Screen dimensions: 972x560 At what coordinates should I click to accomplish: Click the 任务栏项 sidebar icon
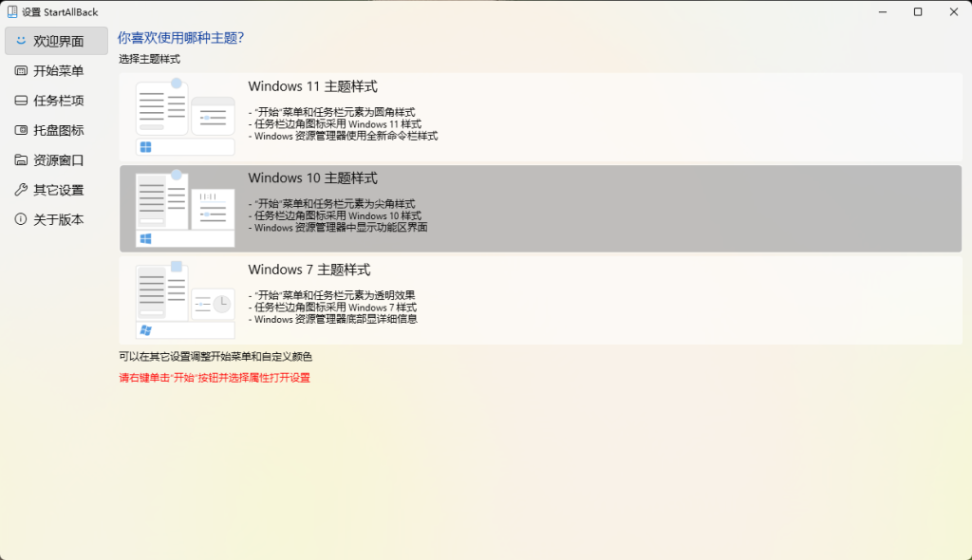pos(21,101)
